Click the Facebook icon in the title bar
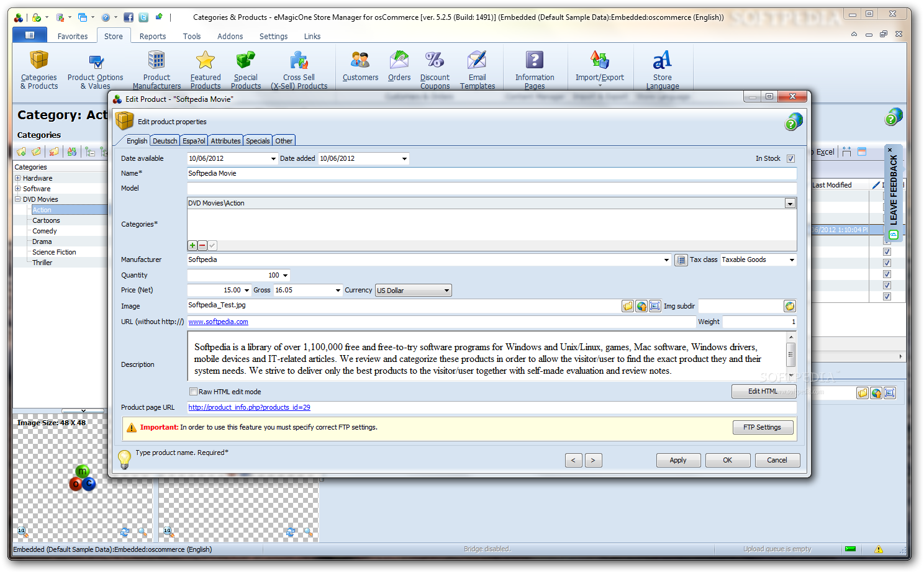The image size is (924, 573). coord(129,17)
